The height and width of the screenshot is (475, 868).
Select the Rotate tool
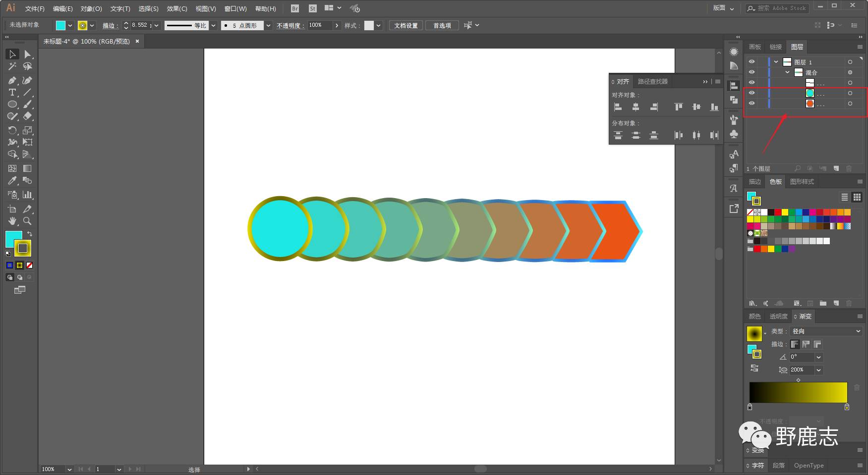click(12, 130)
